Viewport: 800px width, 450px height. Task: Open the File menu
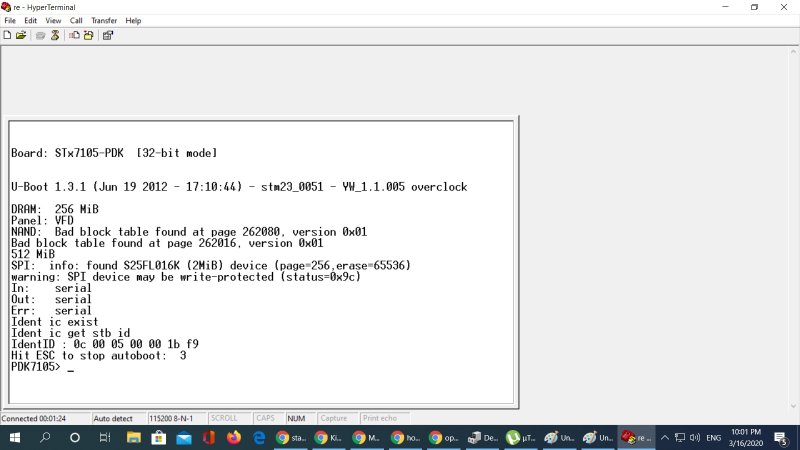[10, 20]
